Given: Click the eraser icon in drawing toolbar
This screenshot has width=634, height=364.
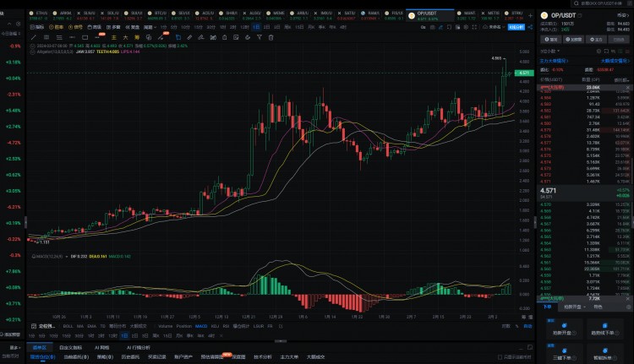Looking at the screenshot, I should tap(248, 37).
